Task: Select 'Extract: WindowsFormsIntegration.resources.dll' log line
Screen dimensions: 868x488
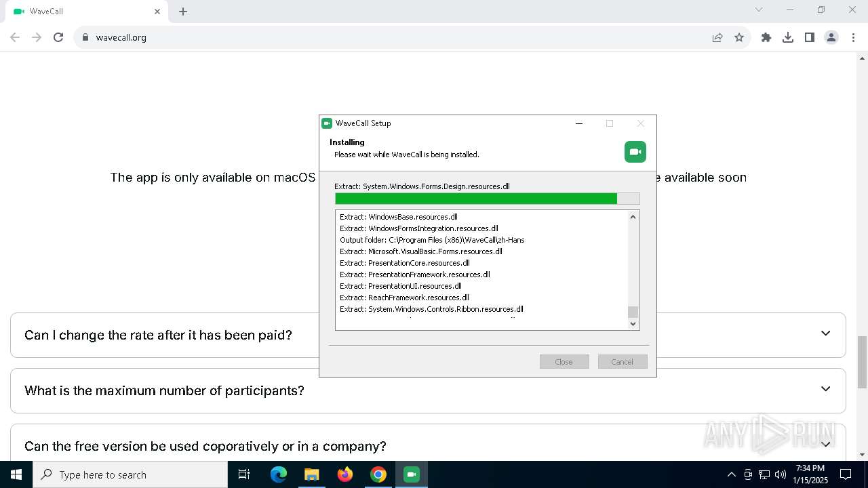Action: [419, 228]
